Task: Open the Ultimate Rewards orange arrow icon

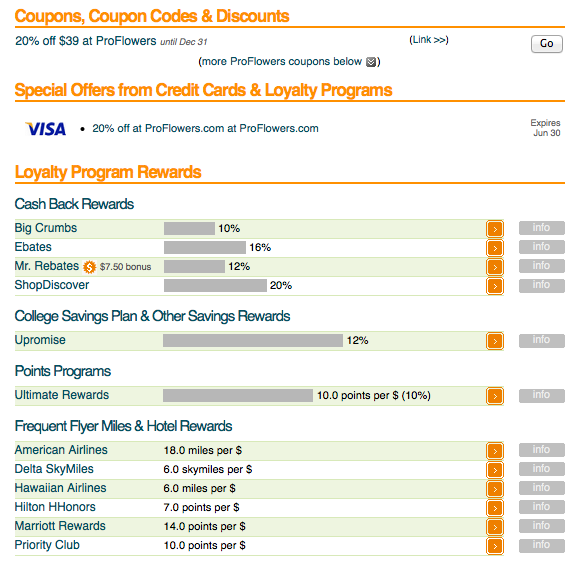Action: [x=495, y=396]
